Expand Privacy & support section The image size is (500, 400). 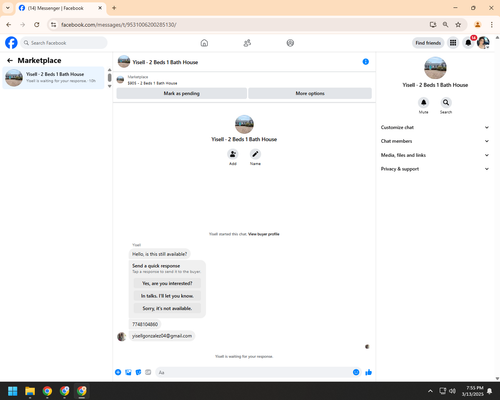(x=435, y=169)
